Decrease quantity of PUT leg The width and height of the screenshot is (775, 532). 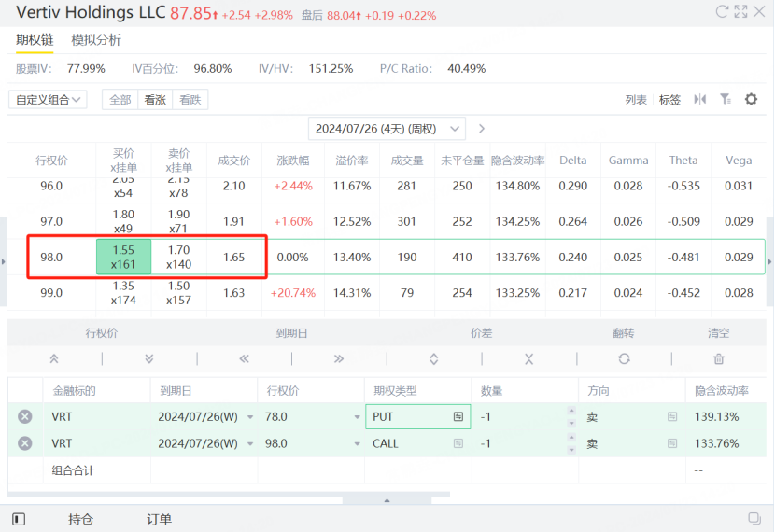click(x=571, y=424)
